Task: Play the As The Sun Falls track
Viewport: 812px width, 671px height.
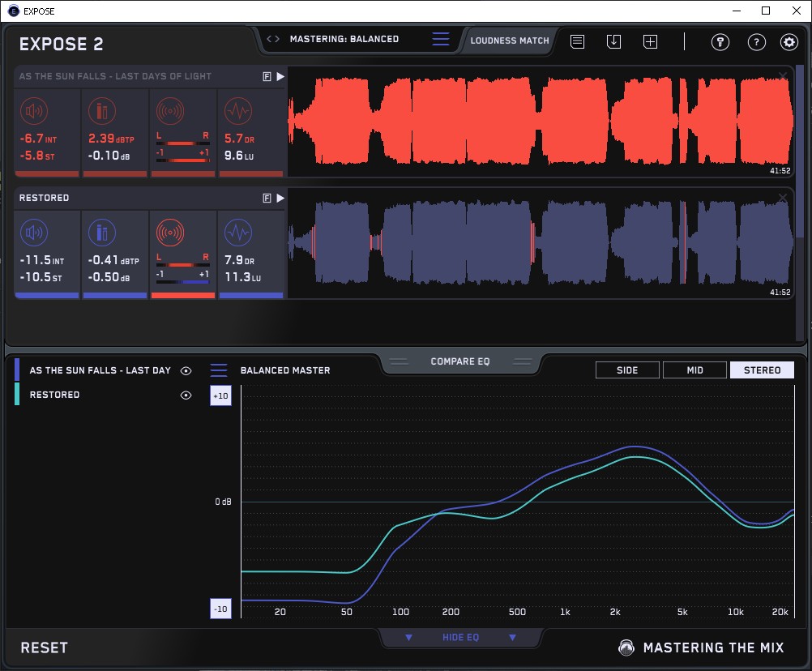Action: (280, 76)
